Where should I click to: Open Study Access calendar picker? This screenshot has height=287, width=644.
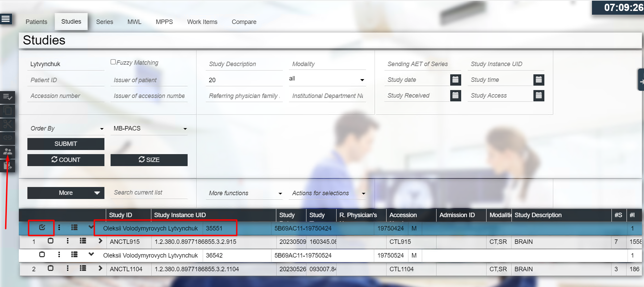tap(539, 96)
